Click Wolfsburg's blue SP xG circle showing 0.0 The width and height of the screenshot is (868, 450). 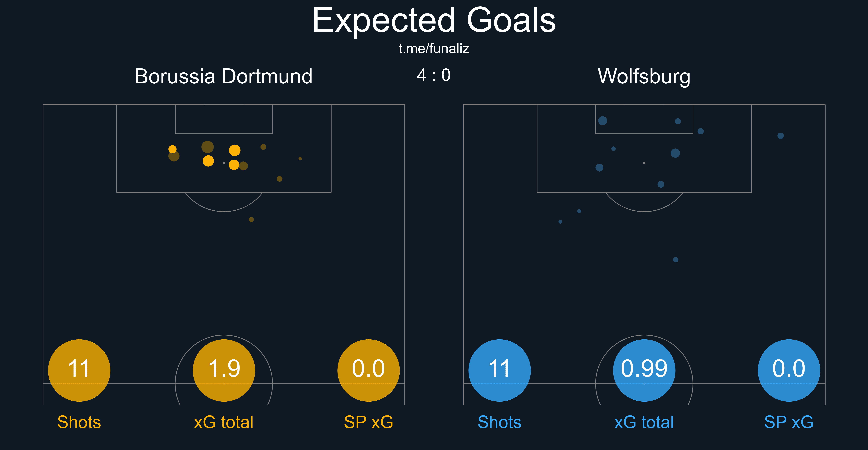tap(789, 370)
